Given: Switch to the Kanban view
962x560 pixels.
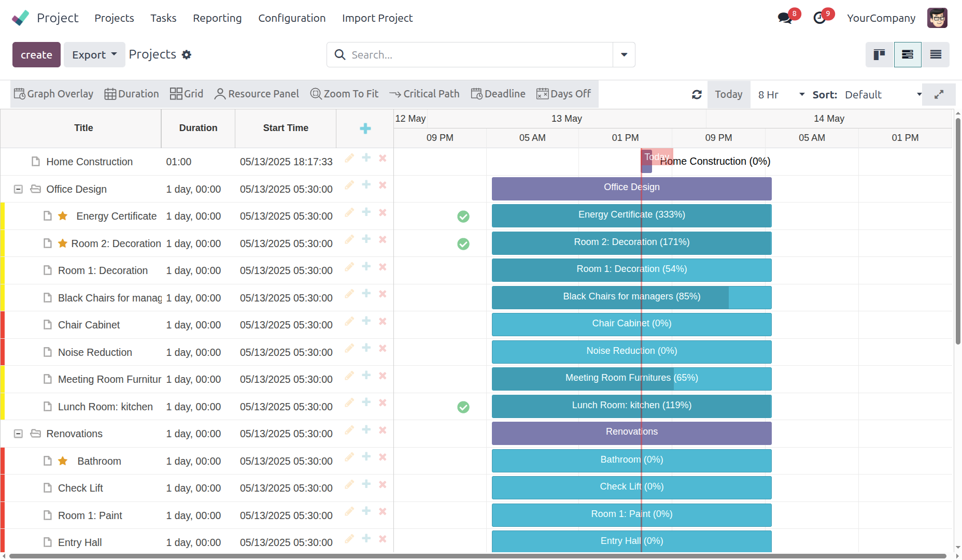Looking at the screenshot, I should (x=879, y=55).
